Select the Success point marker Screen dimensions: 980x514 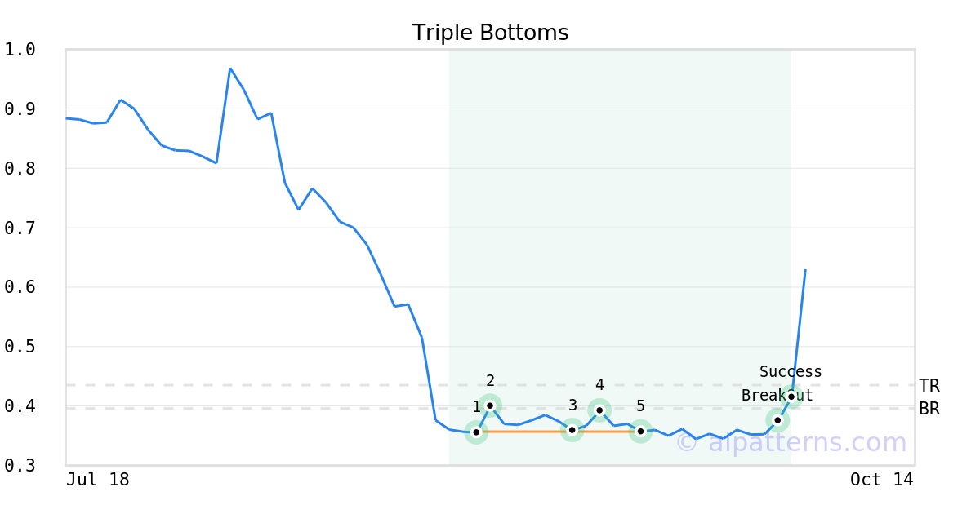(791, 397)
